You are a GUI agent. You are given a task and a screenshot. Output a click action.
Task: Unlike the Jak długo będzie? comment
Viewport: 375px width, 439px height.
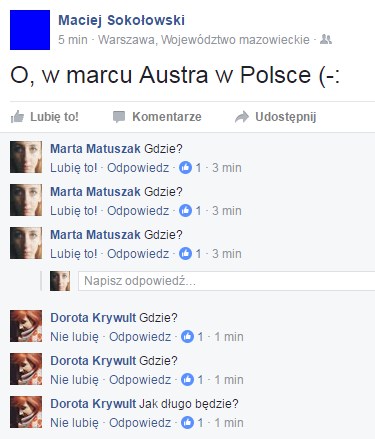(74, 423)
